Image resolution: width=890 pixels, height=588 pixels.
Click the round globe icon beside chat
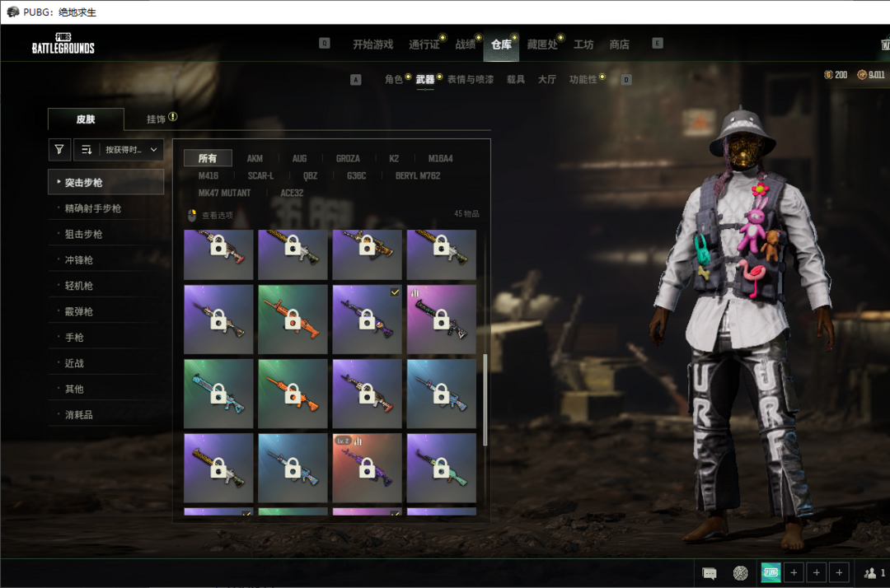tap(741, 573)
